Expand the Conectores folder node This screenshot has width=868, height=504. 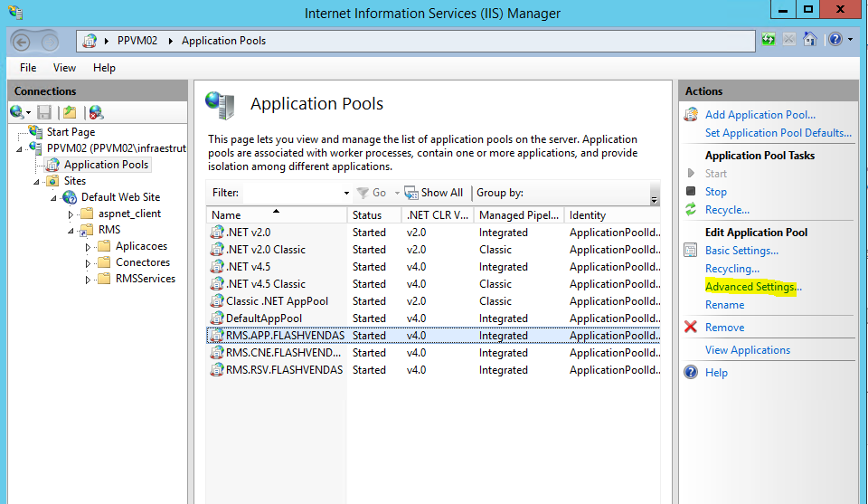click(88, 262)
